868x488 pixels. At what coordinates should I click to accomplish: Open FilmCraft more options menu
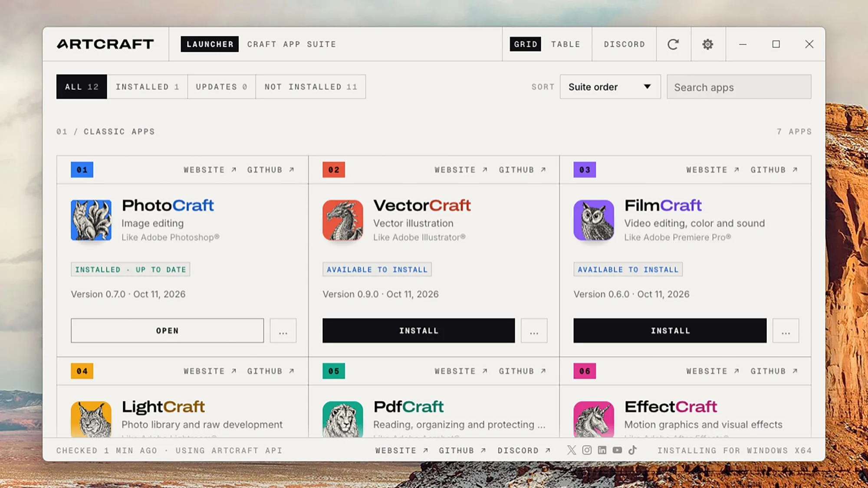coord(786,331)
